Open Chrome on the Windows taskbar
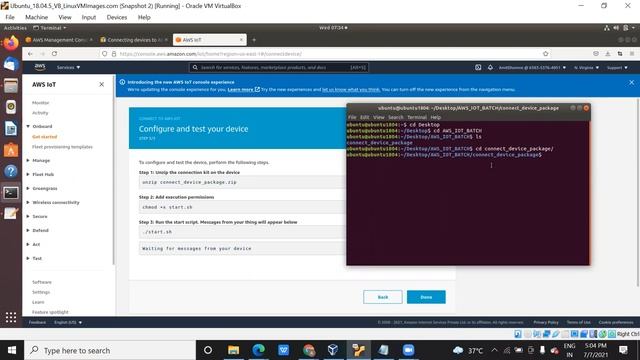The width and height of the screenshot is (640, 360). [x=309, y=350]
